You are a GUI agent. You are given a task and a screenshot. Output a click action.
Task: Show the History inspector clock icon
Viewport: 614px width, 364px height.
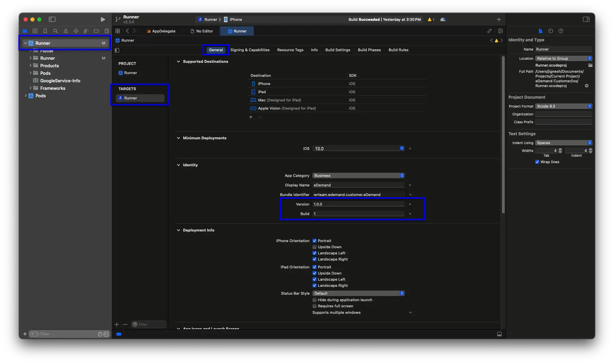click(550, 31)
